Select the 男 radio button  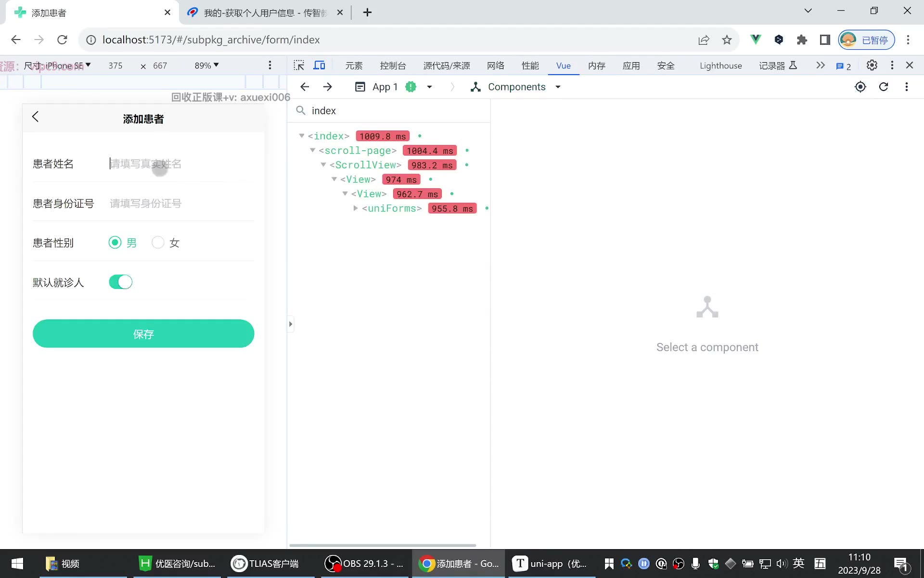click(115, 242)
